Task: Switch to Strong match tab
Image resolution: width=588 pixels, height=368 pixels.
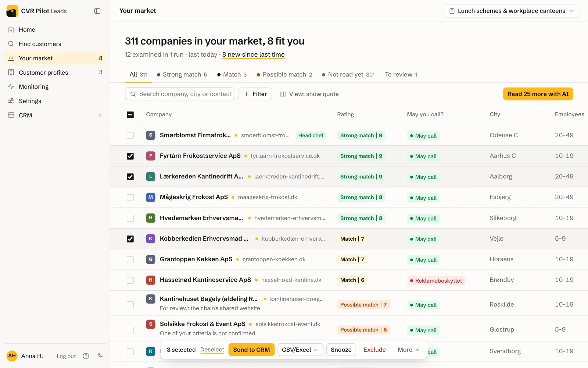Action: point(182,74)
